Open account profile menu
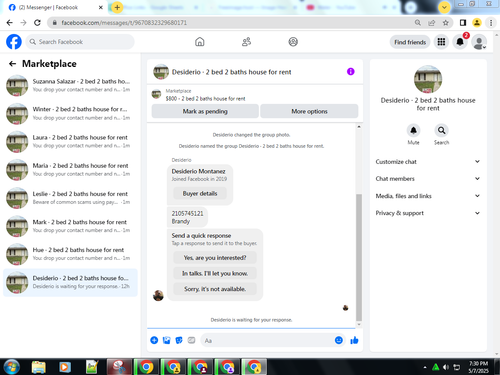The height and width of the screenshot is (375, 500). 479,42
